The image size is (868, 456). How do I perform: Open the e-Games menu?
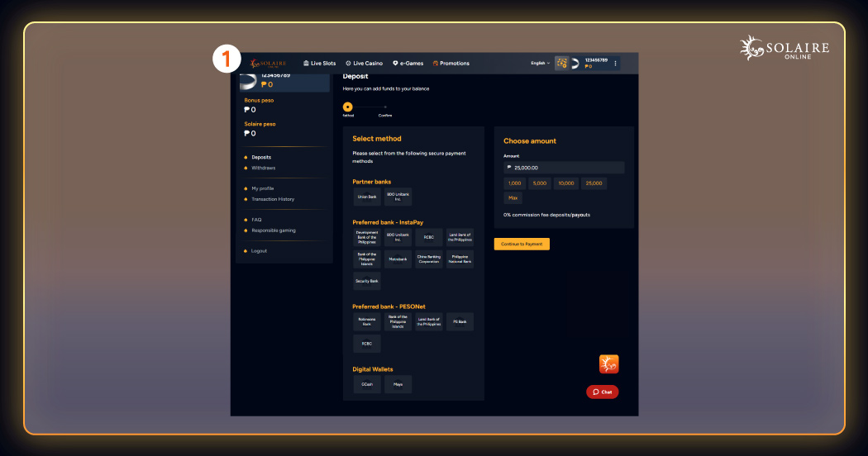point(408,63)
